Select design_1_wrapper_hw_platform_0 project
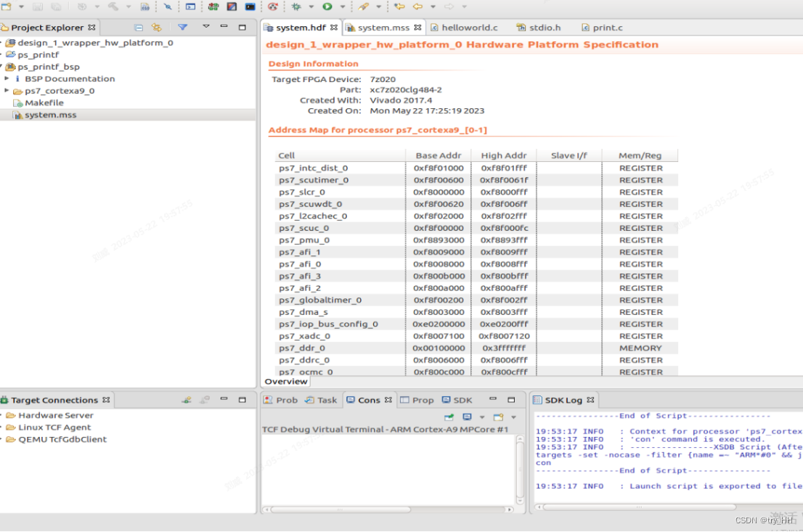Viewport: 803px width, 532px height. click(95, 43)
